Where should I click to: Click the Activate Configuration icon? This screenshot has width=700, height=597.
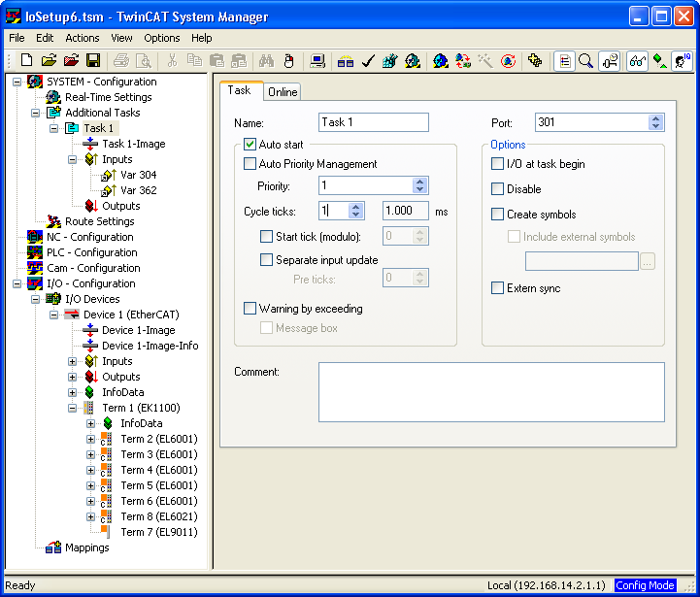coord(389,60)
